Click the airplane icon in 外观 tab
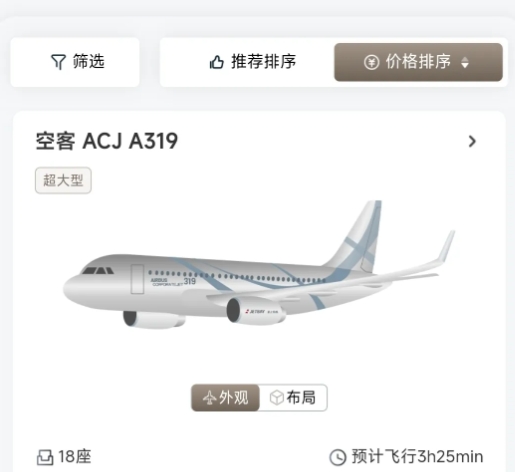This screenshot has height=472, width=515. tap(209, 398)
